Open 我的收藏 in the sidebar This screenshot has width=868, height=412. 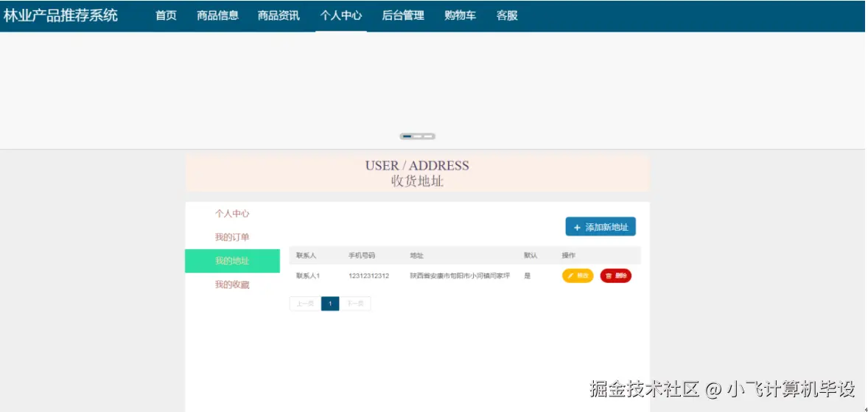click(x=232, y=285)
